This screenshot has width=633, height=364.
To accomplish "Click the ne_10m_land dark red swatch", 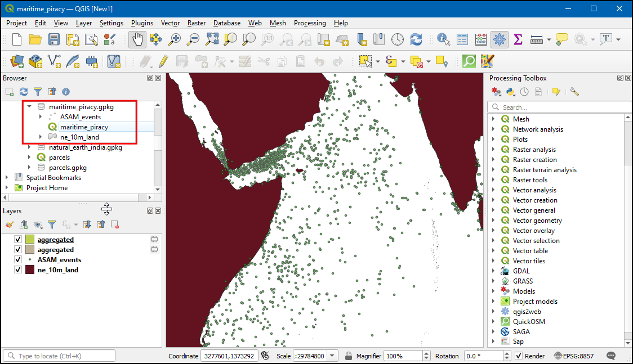I will pos(30,269).
